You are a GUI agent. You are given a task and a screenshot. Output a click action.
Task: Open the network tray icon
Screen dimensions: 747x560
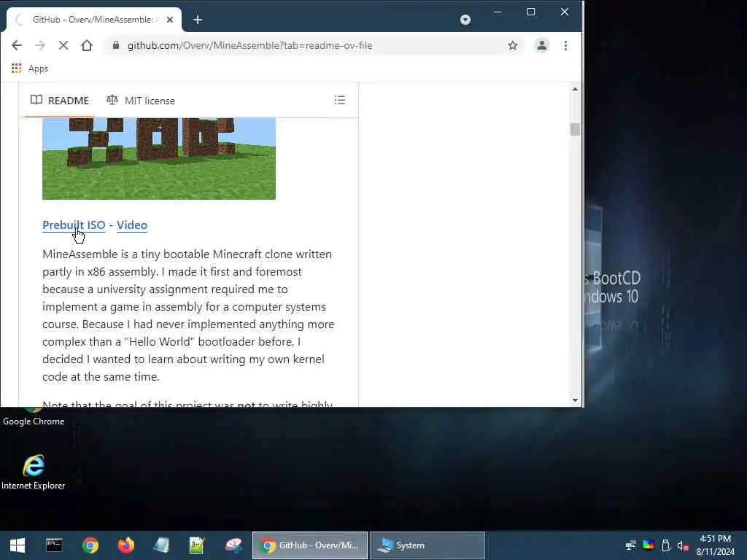(x=631, y=545)
